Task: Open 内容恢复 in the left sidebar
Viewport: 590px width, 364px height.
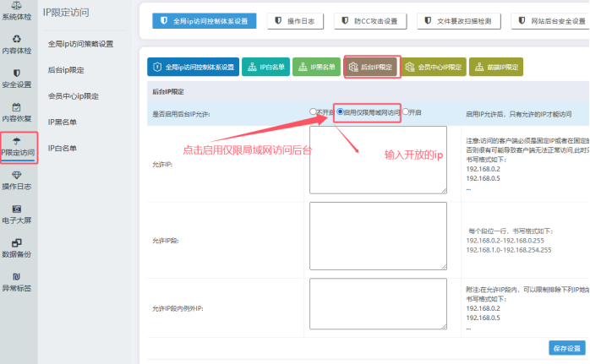Action: tap(18, 113)
